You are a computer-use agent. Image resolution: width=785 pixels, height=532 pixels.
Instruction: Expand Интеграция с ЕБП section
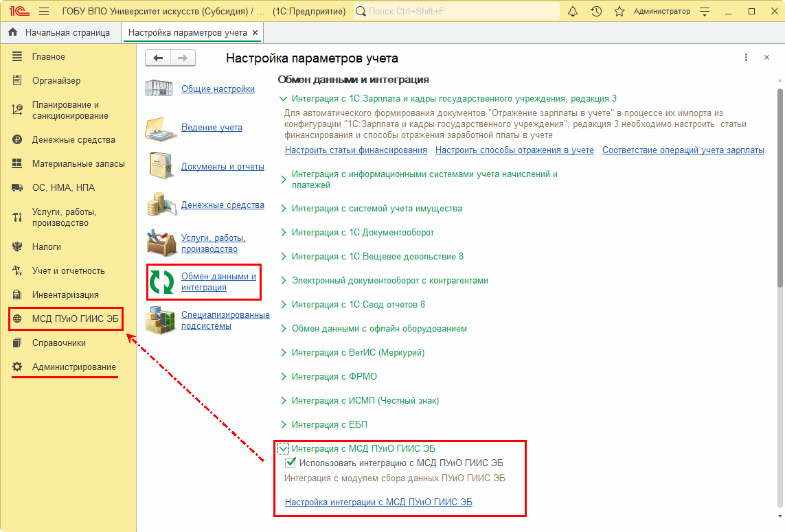[283, 425]
